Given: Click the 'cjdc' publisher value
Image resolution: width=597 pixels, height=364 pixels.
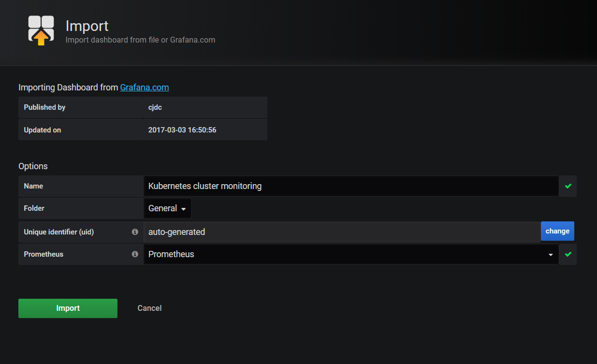Looking at the screenshot, I should 155,107.
